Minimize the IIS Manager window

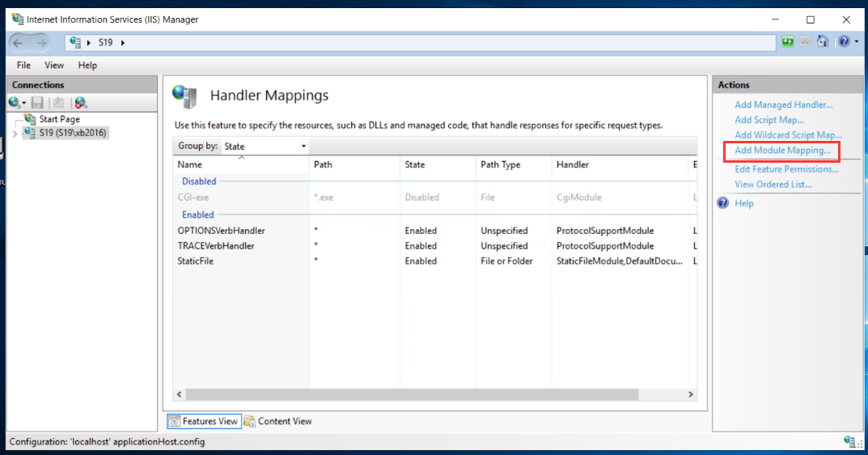point(775,19)
